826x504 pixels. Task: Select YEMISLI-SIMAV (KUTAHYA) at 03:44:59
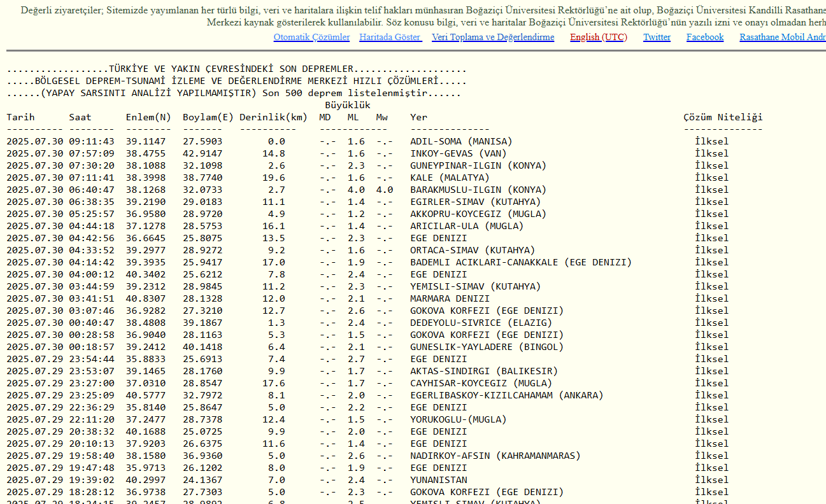click(x=475, y=286)
